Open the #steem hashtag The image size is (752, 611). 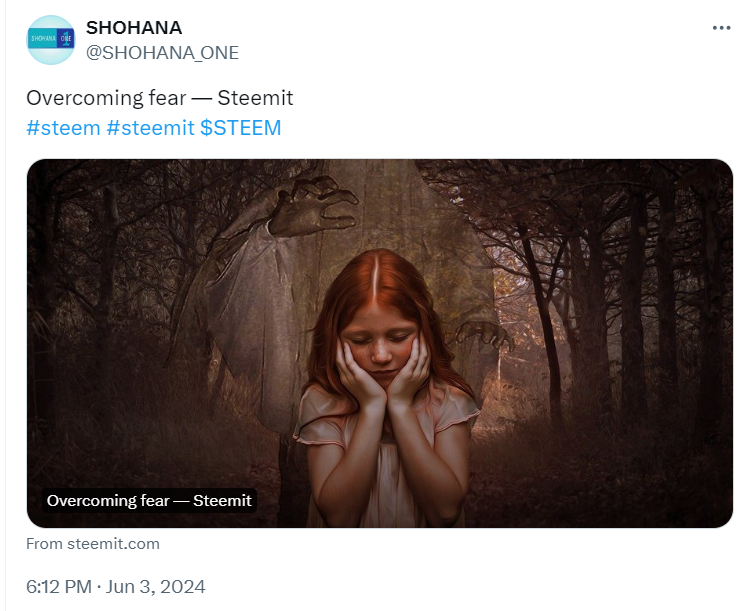coord(63,128)
